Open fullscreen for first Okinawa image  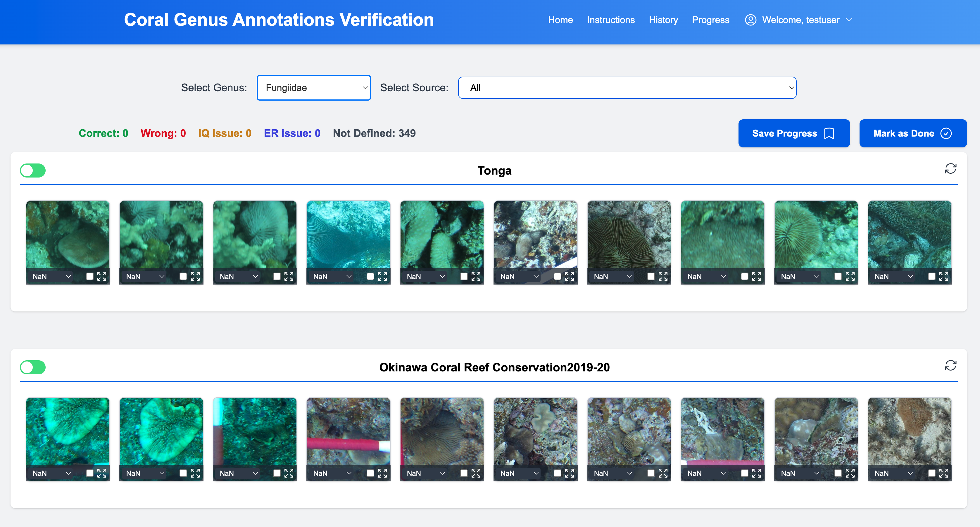(x=101, y=473)
